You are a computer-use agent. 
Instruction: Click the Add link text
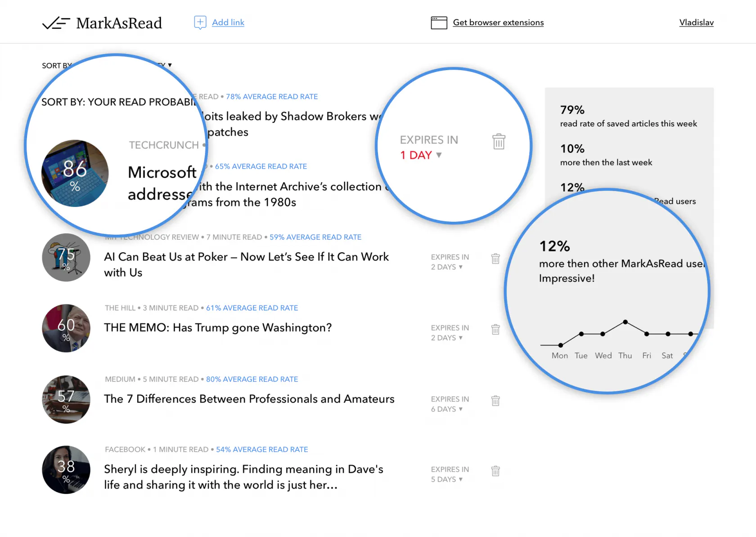[x=228, y=22]
